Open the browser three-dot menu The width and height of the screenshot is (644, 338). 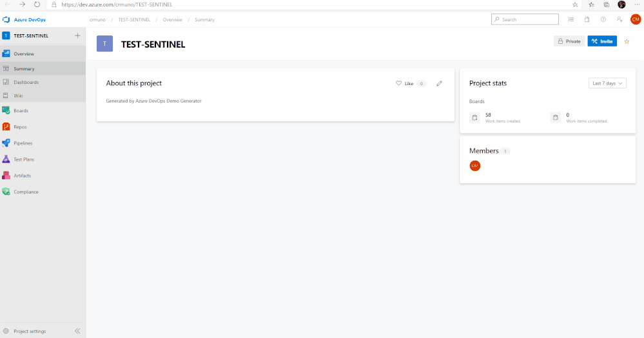(637, 5)
